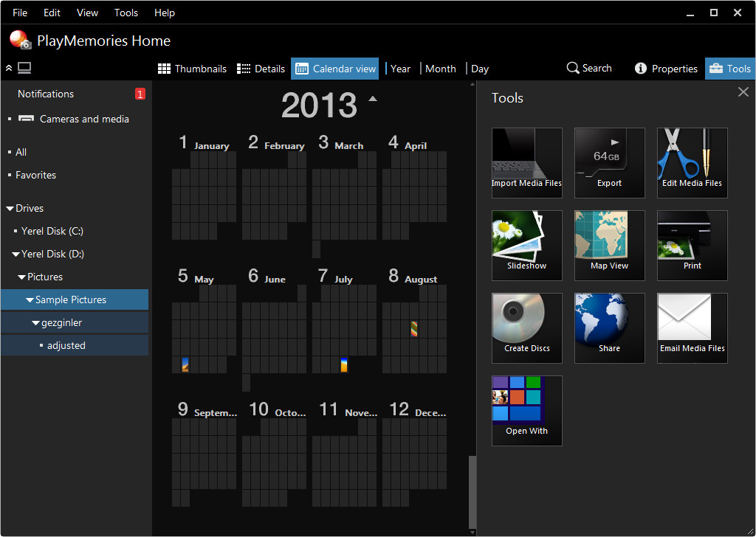The height and width of the screenshot is (537, 756).
Task: Open Search with the magnifier icon
Action: (573, 68)
